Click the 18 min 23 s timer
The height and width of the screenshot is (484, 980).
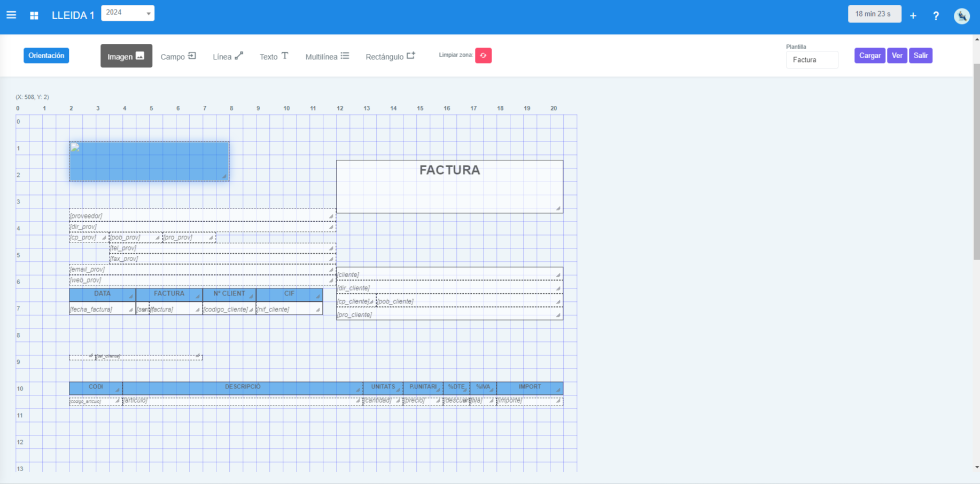pos(875,13)
